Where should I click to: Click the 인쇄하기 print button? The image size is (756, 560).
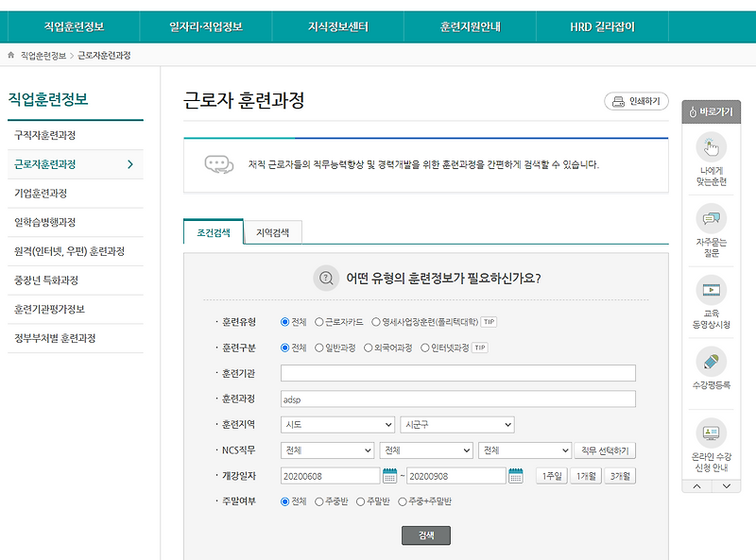pos(636,101)
